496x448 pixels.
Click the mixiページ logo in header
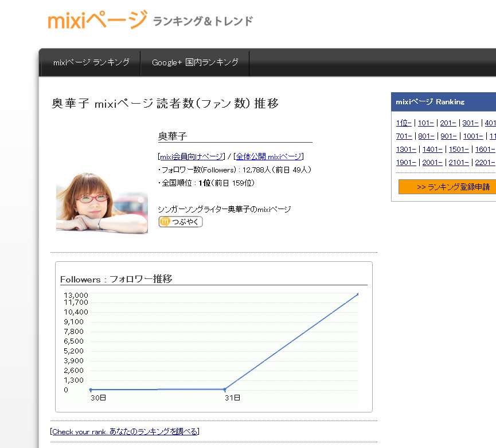pyautogui.click(x=97, y=20)
